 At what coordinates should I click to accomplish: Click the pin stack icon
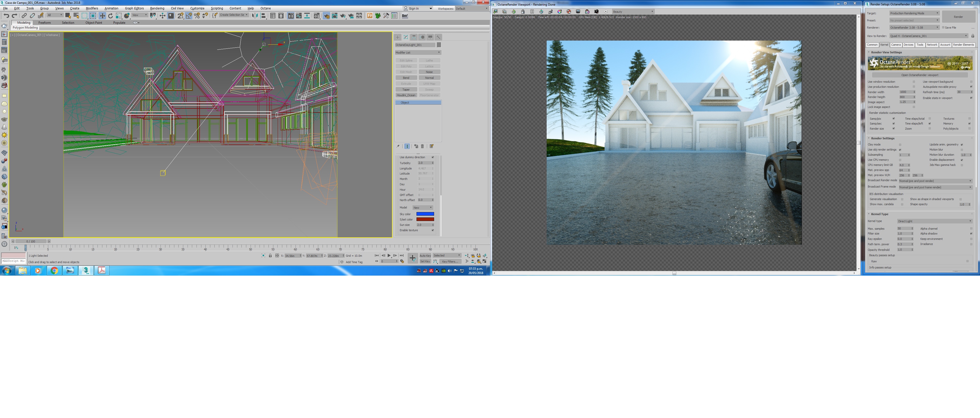(x=398, y=146)
